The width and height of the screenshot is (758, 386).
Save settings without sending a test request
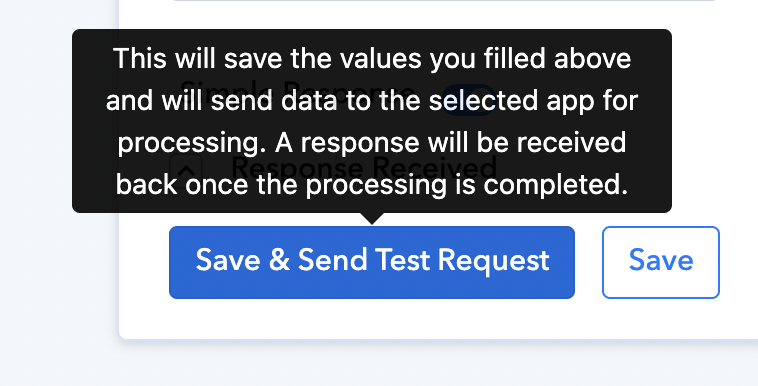point(661,262)
